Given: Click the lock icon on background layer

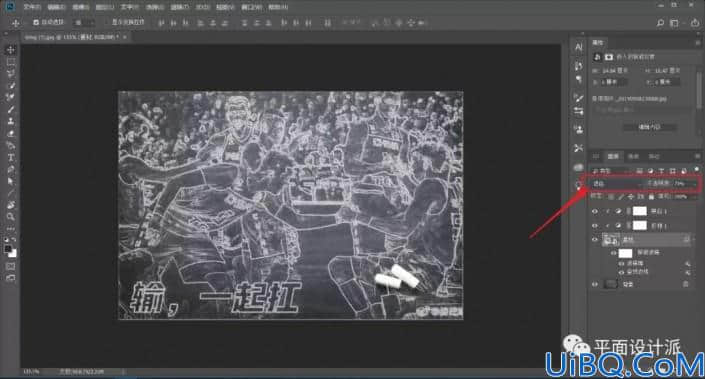Looking at the screenshot, I should [x=686, y=284].
